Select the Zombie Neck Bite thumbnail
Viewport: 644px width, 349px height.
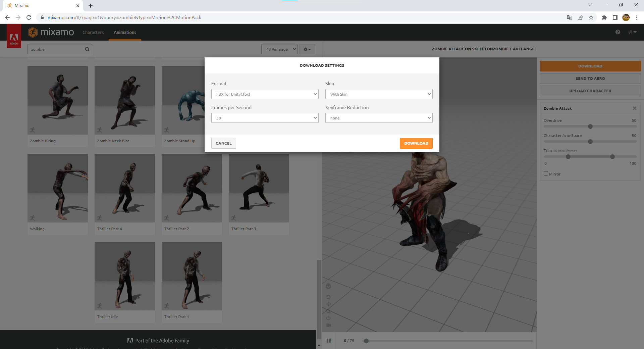click(x=125, y=100)
